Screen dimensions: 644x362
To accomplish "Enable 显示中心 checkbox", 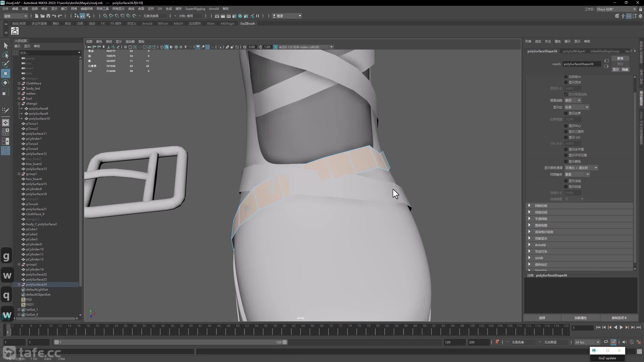I will click(x=566, y=126).
